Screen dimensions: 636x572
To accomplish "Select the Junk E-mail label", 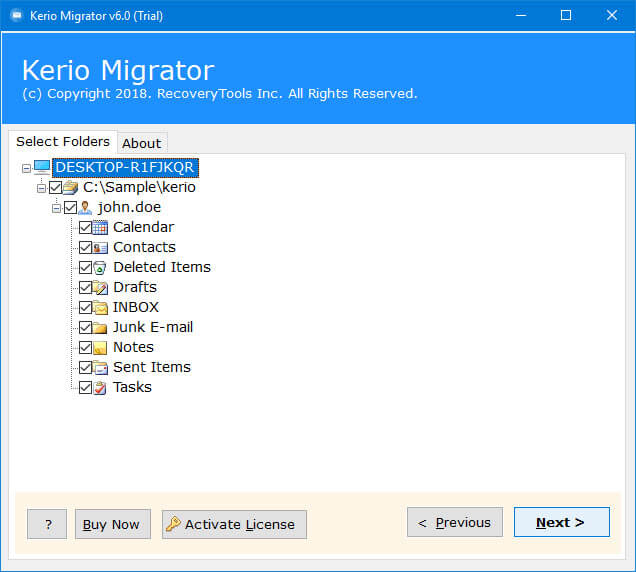I will 153,327.
